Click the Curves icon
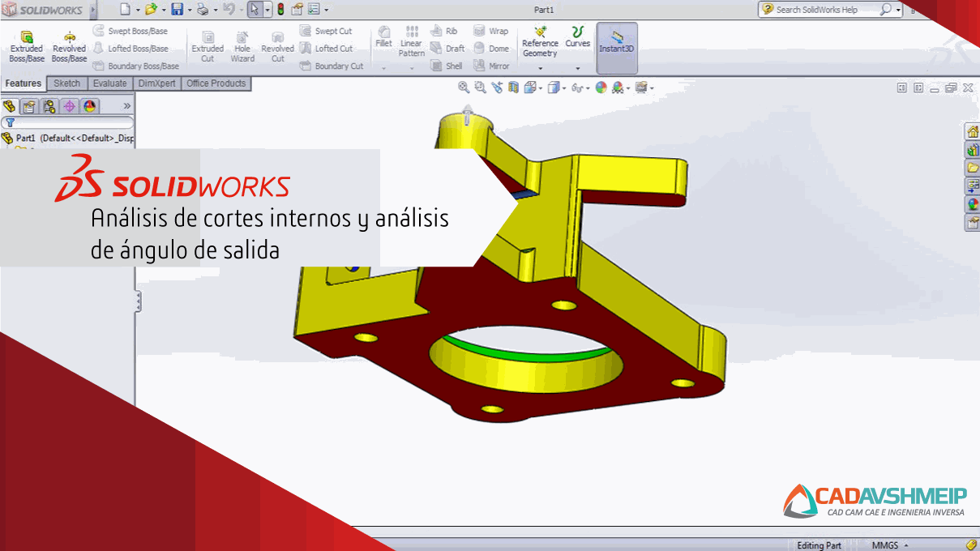This screenshot has width=980, height=551. pyautogui.click(x=578, y=37)
